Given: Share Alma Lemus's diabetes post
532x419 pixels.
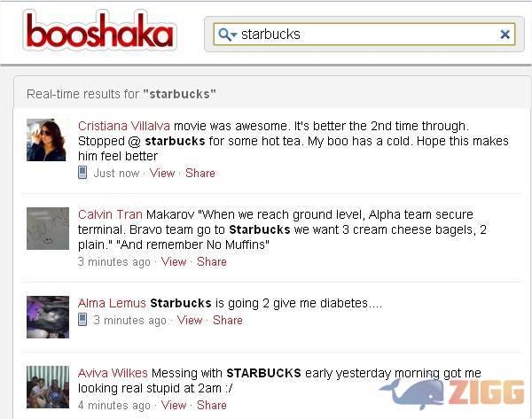Looking at the screenshot, I should pyautogui.click(x=228, y=320).
